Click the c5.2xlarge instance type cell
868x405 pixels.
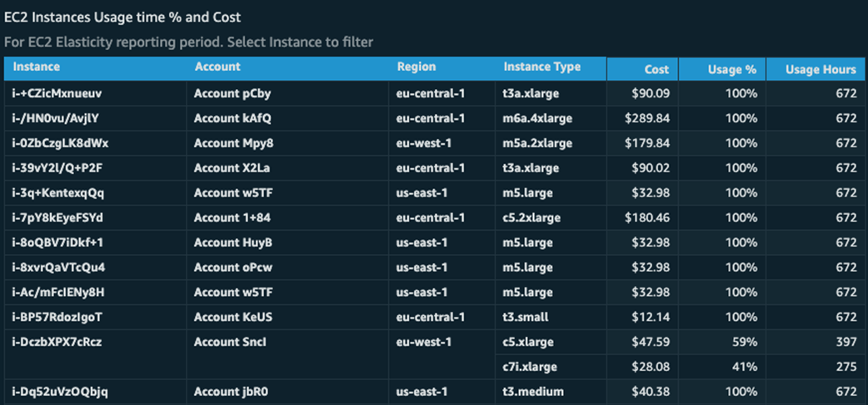click(532, 218)
